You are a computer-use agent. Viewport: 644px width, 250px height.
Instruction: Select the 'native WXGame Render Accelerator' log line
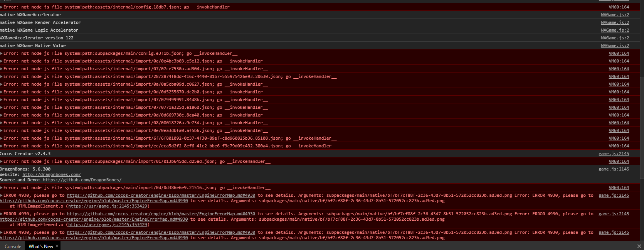(40, 22)
